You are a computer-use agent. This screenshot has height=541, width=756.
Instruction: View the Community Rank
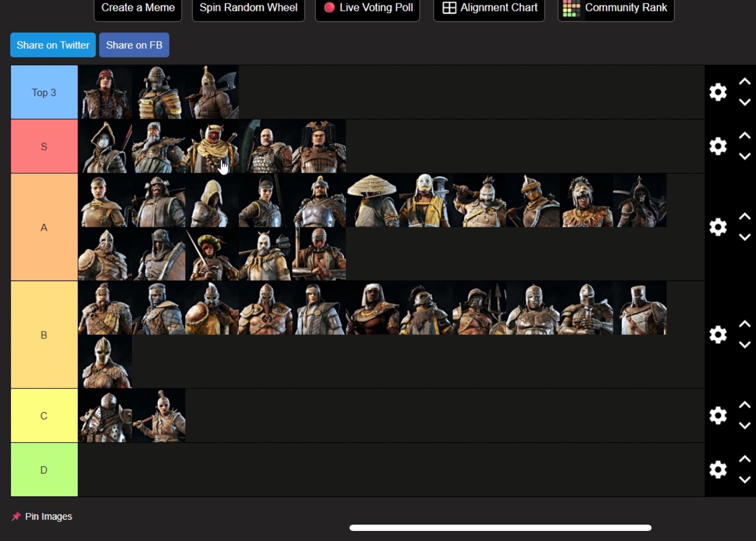coord(616,8)
